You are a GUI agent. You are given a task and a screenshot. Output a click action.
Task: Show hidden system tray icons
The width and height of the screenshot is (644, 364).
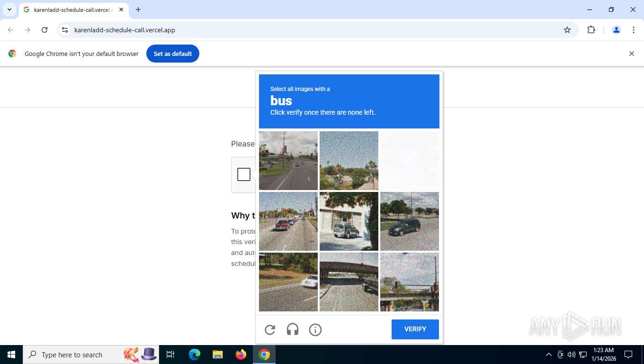[549, 355]
